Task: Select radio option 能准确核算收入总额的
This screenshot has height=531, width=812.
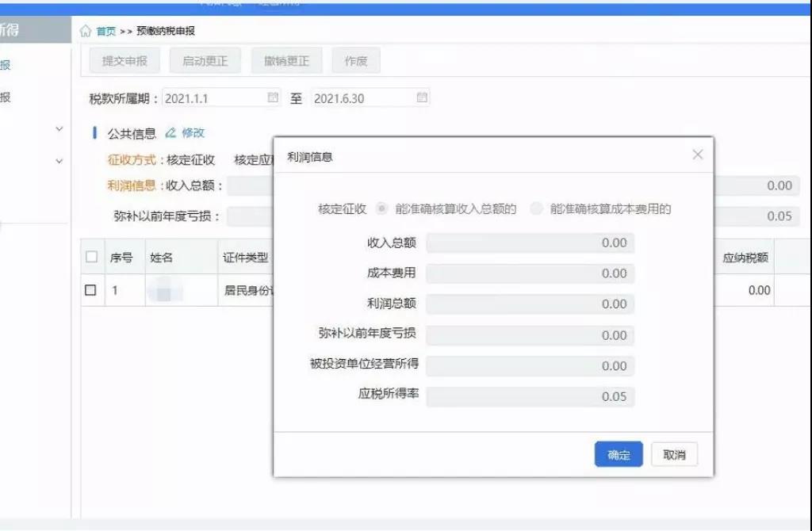Action: 381,209
